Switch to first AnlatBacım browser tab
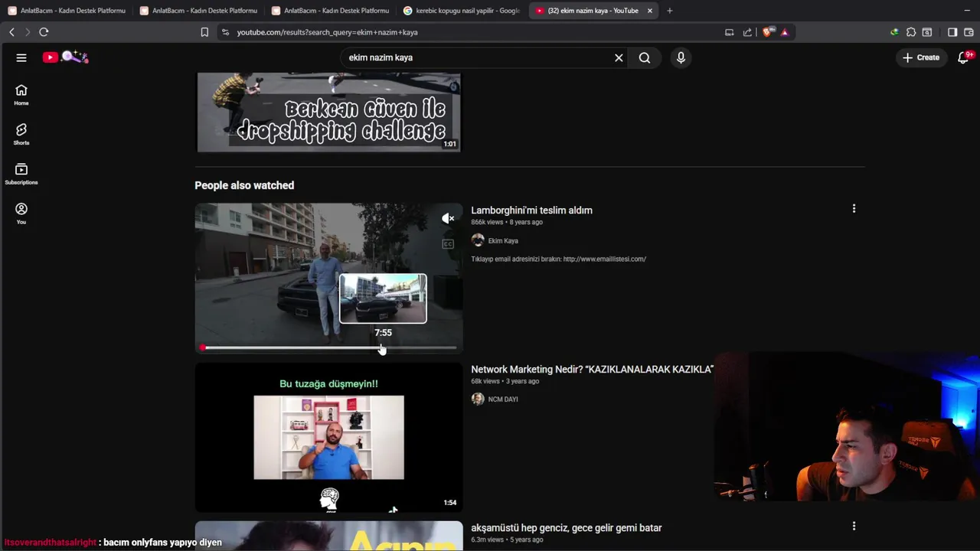Screen dimensions: 980x551 67,11
